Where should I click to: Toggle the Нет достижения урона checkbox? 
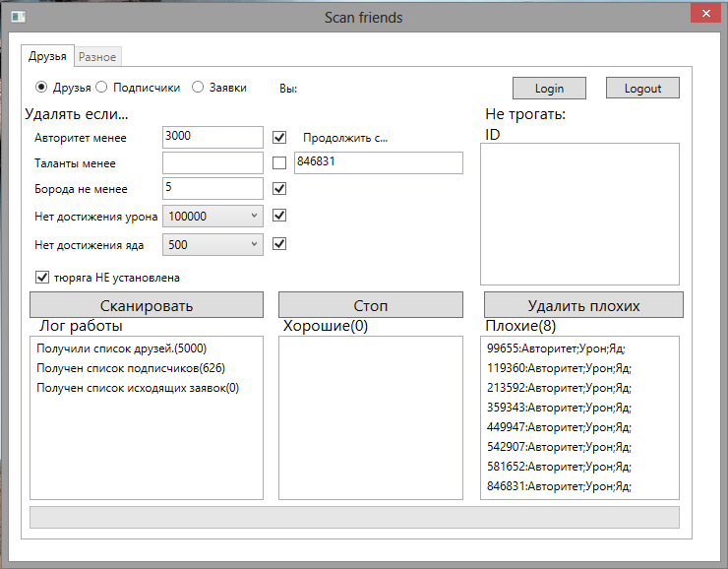[279, 215]
